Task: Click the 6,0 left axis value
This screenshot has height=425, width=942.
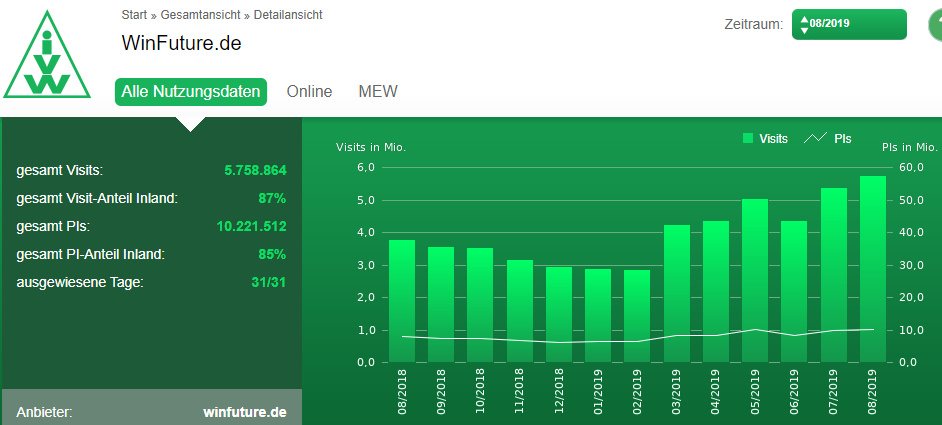Action: [366, 167]
